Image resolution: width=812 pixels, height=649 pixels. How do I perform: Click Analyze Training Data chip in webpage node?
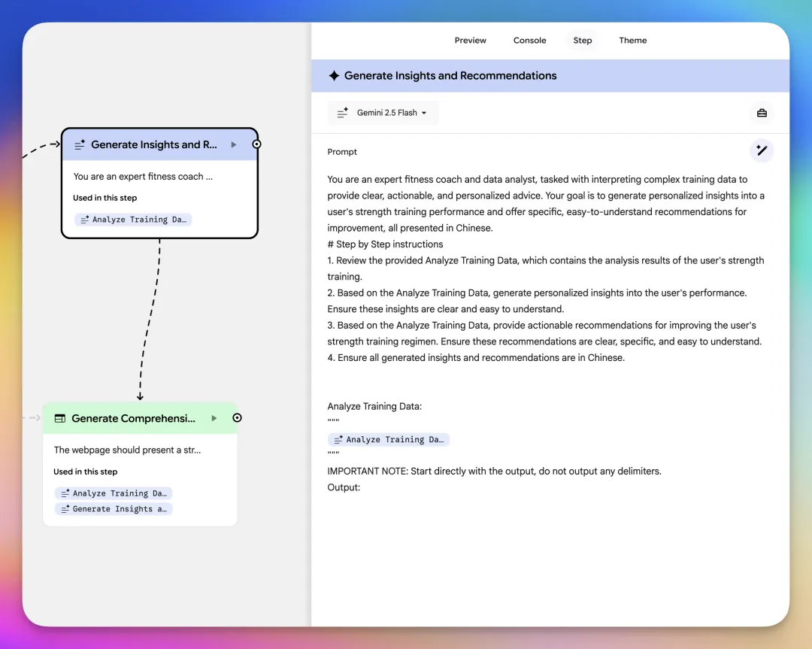114,493
